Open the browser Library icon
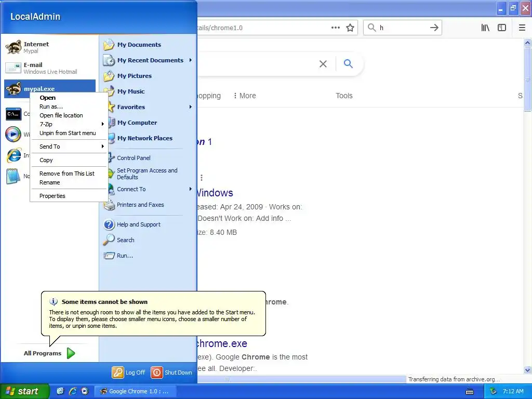The width and height of the screenshot is (532, 399). [x=485, y=28]
